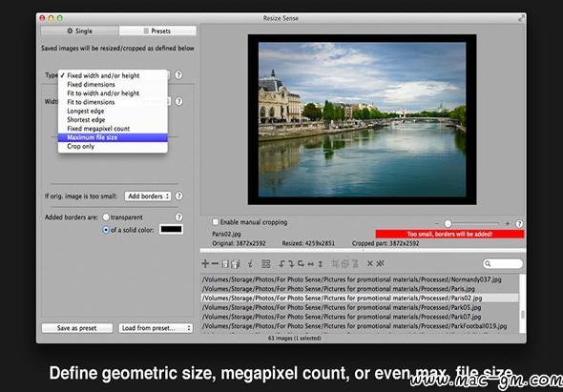Click the Paris river preview image
The image size is (563, 392).
coord(362,119)
